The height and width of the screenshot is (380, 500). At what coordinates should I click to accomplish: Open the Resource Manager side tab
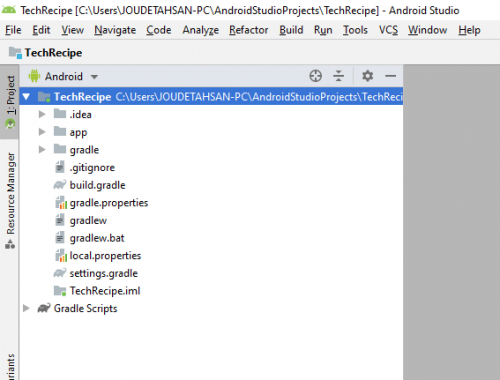[x=10, y=201]
